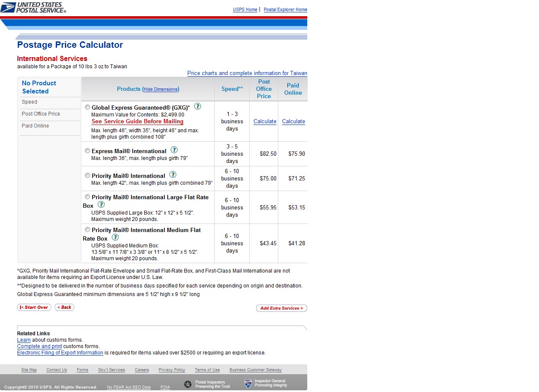
Task: Select Express Mail International radio button
Action: pyautogui.click(x=87, y=151)
